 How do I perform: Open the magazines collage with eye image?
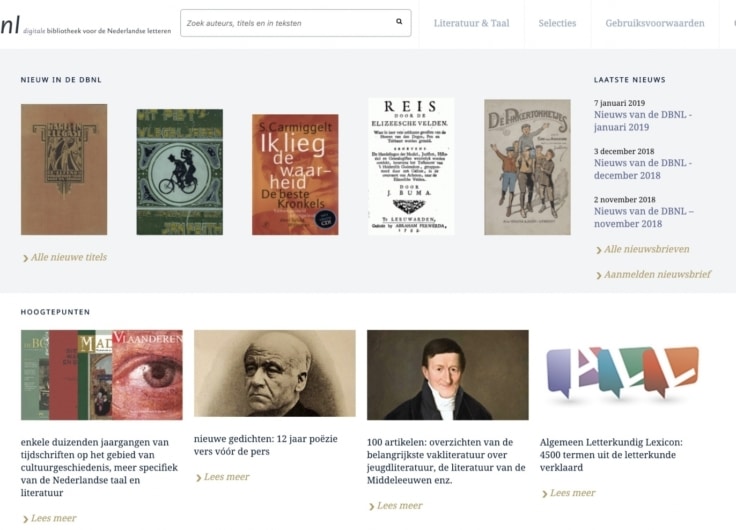pyautogui.click(x=102, y=375)
